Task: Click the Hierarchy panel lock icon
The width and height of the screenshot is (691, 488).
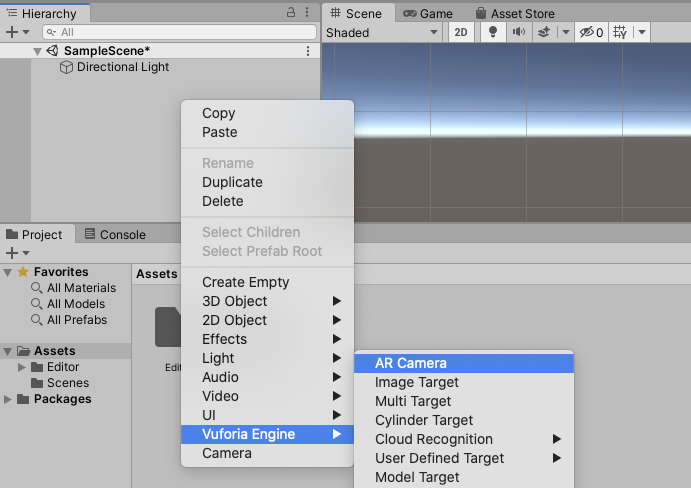Action: (291, 12)
